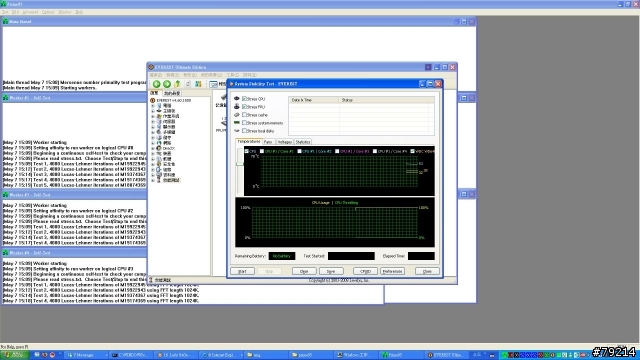Enable the CPU #1 / Core #1 graph checkbox

262,151
